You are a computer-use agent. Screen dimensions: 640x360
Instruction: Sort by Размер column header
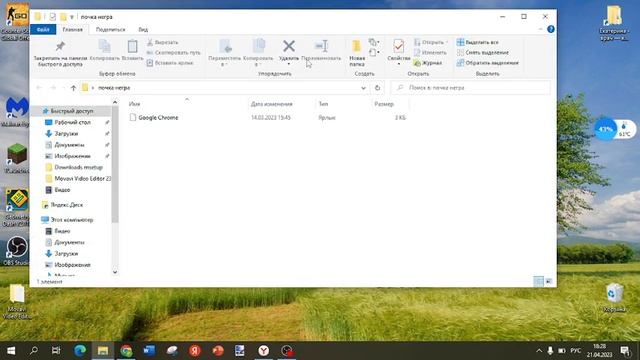click(x=384, y=104)
